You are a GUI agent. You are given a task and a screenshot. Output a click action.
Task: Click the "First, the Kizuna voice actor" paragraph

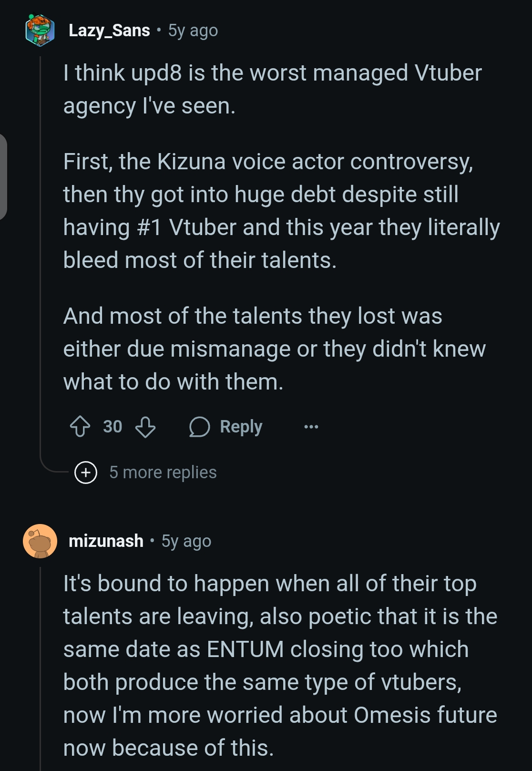click(281, 211)
